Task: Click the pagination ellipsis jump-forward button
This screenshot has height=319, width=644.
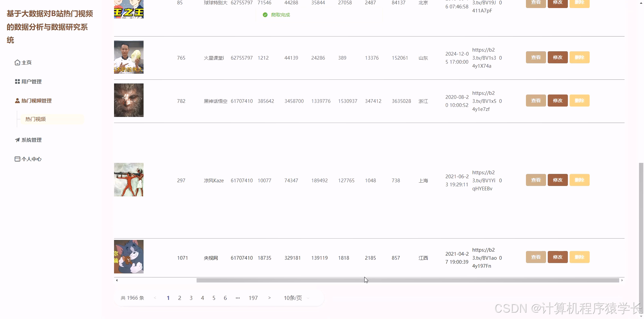Action: pos(238,298)
